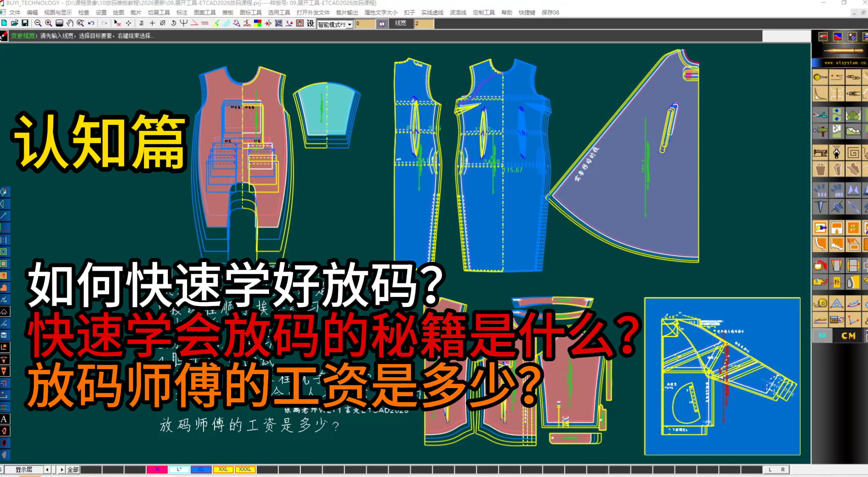Click the 全部 button in the status bar

pyautogui.click(x=73, y=469)
